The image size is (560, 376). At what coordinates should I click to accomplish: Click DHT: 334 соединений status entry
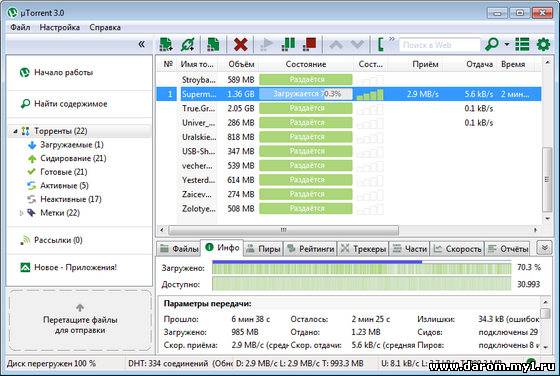click(x=168, y=364)
